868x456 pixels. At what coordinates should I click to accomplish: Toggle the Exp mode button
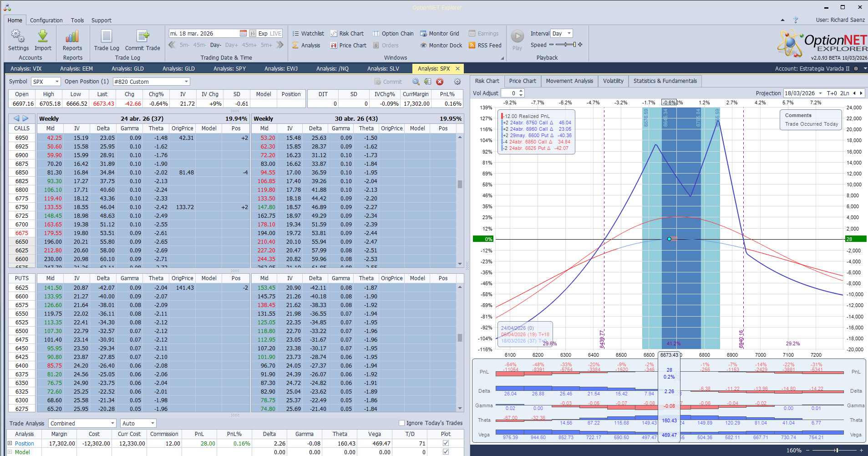click(263, 33)
